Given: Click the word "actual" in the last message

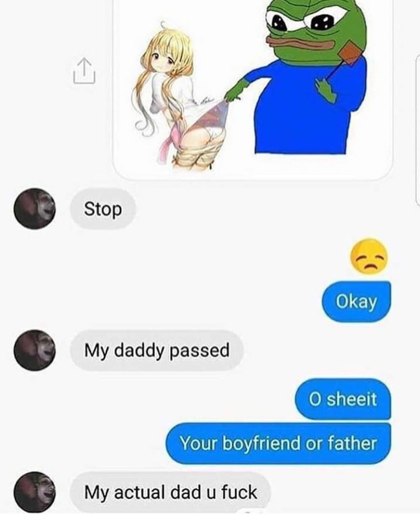Looking at the screenshot, I should pyautogui.click(x=140, y=492).
